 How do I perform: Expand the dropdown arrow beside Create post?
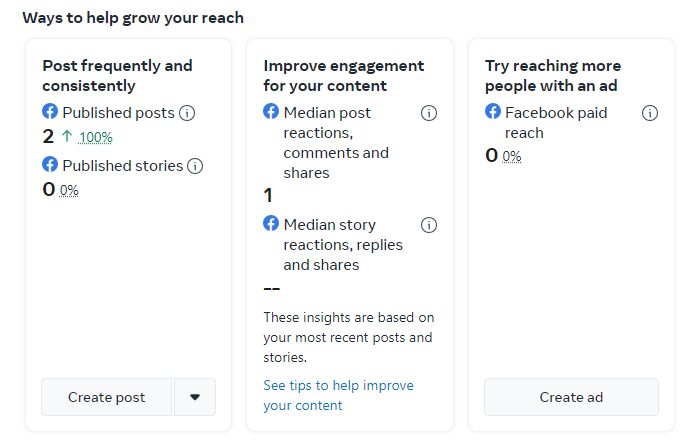tap(195, 397)
